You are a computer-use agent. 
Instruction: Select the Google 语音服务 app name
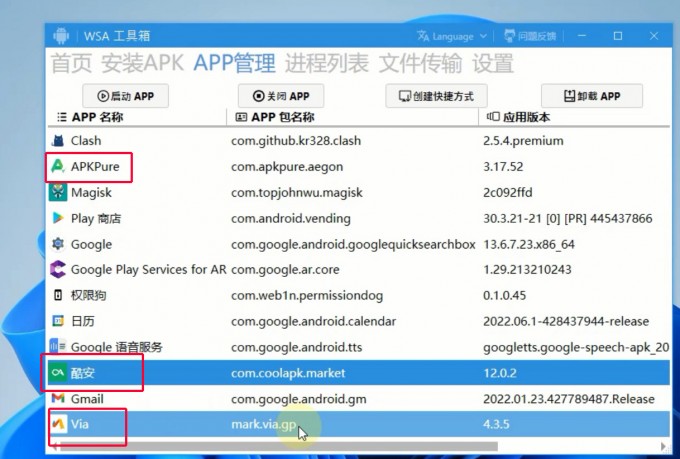117,347
